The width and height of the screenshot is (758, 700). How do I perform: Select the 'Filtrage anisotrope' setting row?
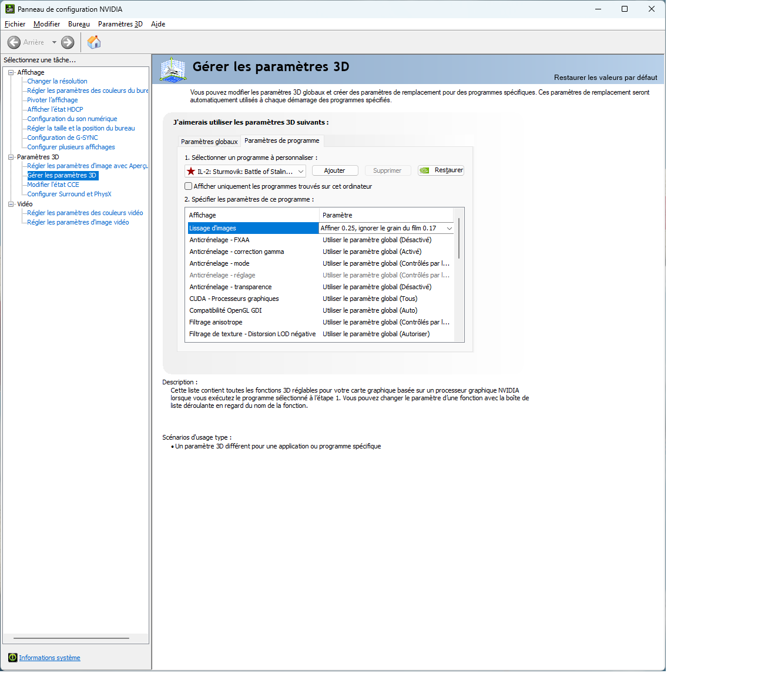321,322
